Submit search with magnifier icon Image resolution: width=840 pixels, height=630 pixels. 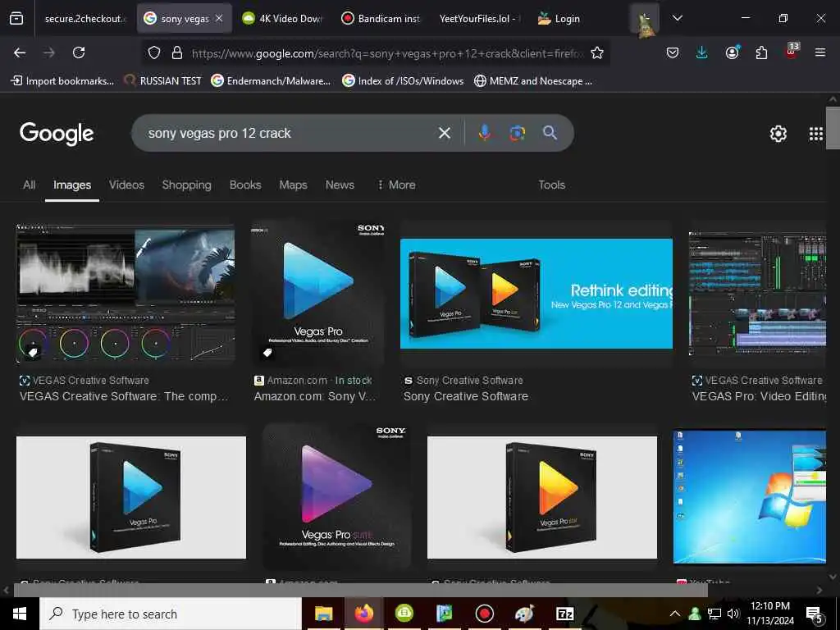(550, 133)
